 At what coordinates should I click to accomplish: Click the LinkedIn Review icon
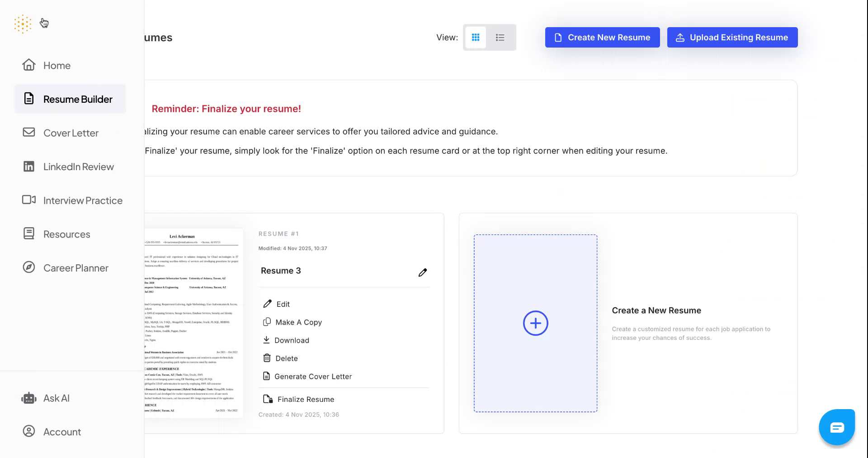pos(28,167)
